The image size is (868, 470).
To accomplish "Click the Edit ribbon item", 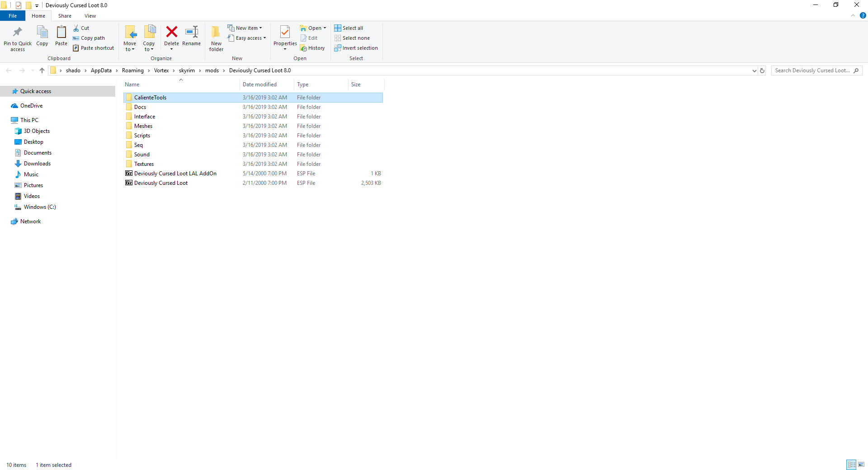I will 309,38.
